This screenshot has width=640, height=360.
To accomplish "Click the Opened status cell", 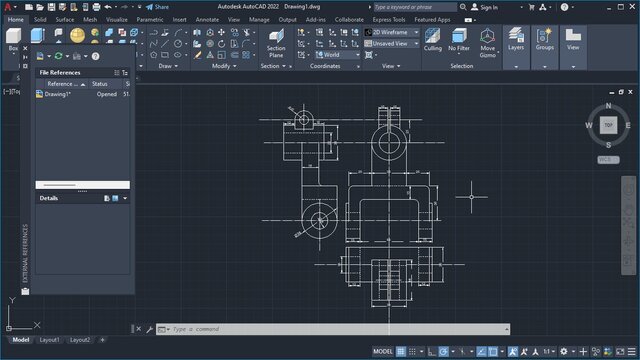I will [107, 94].
